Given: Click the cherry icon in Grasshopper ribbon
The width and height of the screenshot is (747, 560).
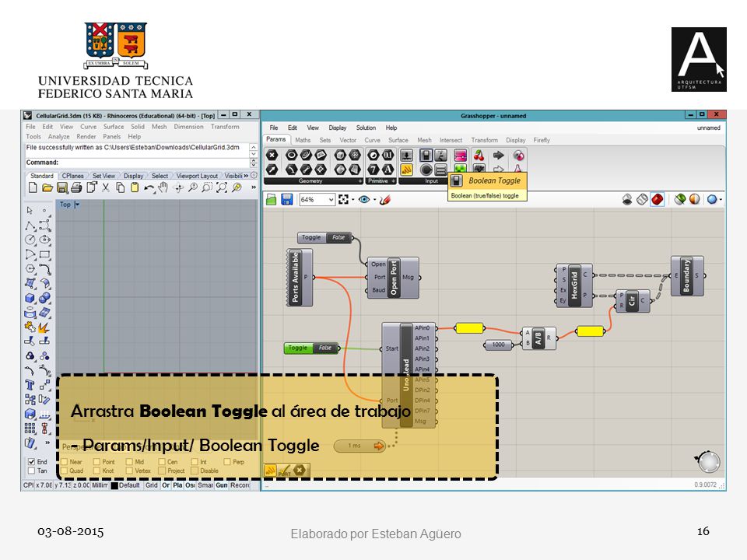Looking at the screenshot, I should click(479, 156).
